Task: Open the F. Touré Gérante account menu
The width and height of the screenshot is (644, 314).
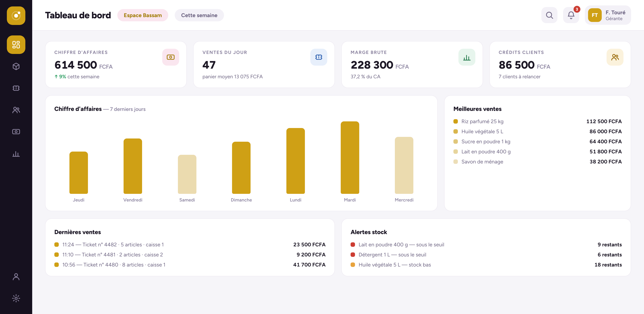Action: click(608, 15)
